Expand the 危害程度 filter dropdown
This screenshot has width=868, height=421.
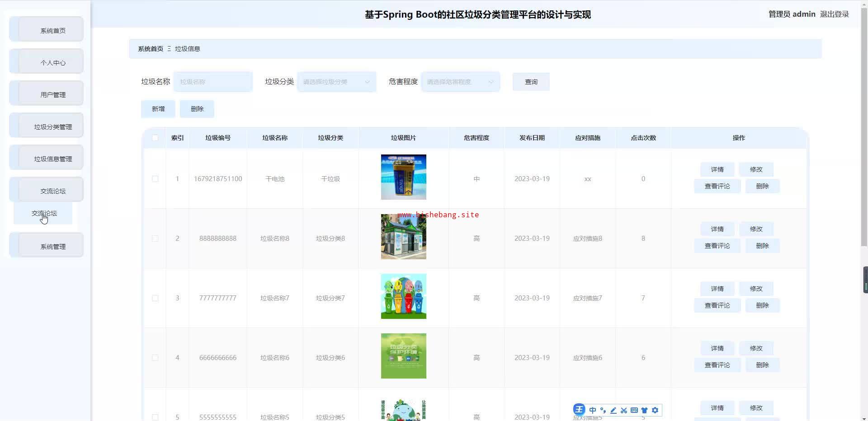point(460,82)
